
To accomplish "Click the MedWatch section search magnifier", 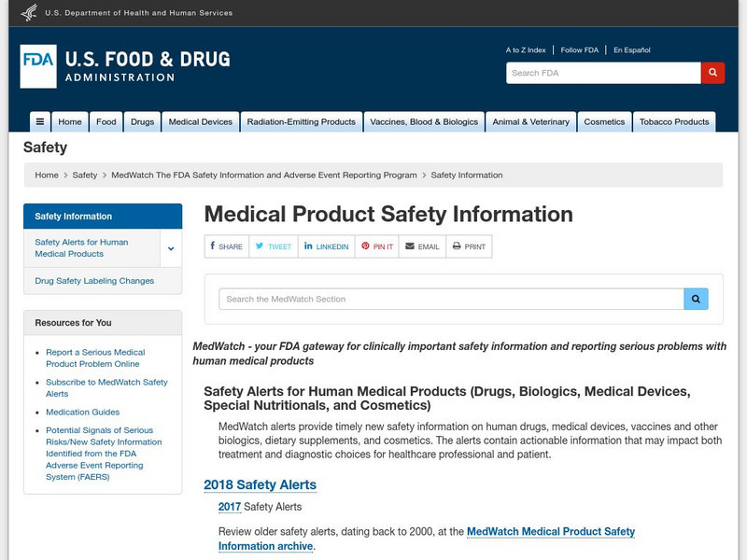I will (x=696, y=299).
